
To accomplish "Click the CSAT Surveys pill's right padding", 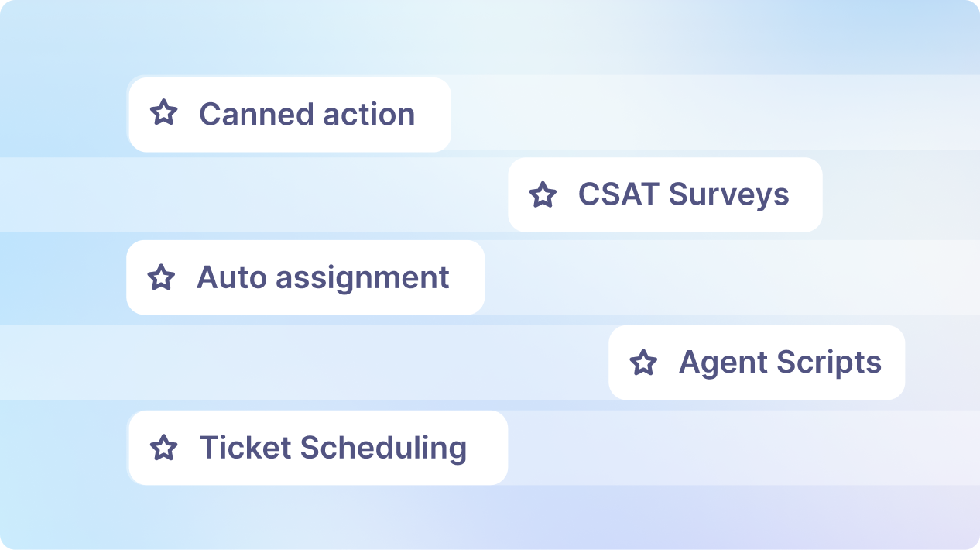I will (x=807, y=194).
